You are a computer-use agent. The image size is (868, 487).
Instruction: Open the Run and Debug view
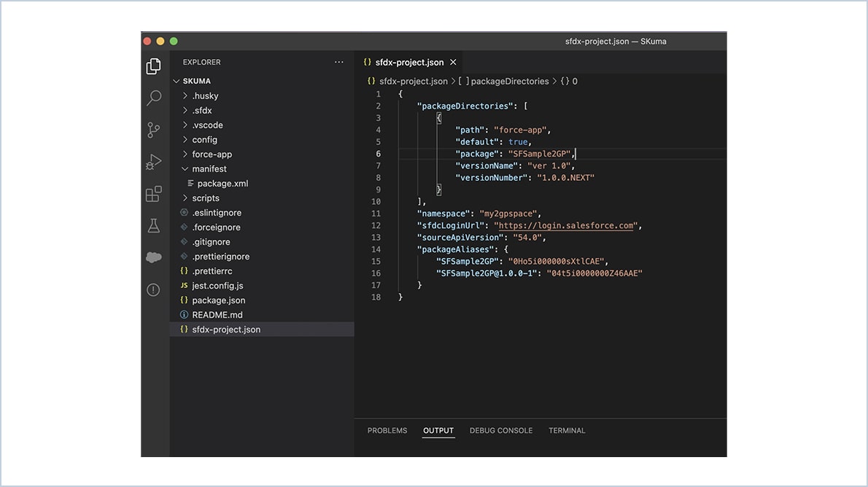[x=154, y=161]
